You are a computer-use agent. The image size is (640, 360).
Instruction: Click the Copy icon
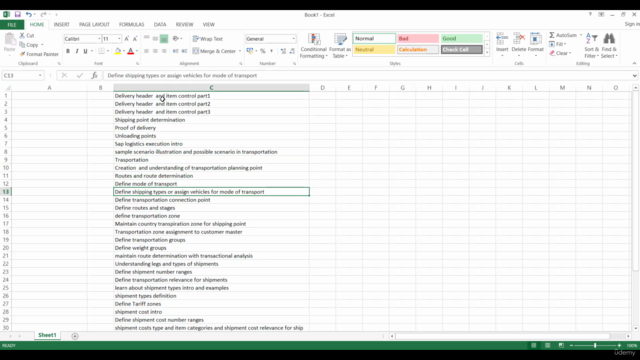pyautogui.click(x=22, y=45)
